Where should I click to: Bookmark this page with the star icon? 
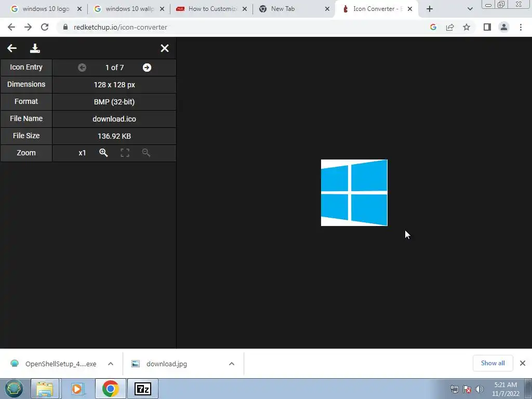(x=467, y=27)
